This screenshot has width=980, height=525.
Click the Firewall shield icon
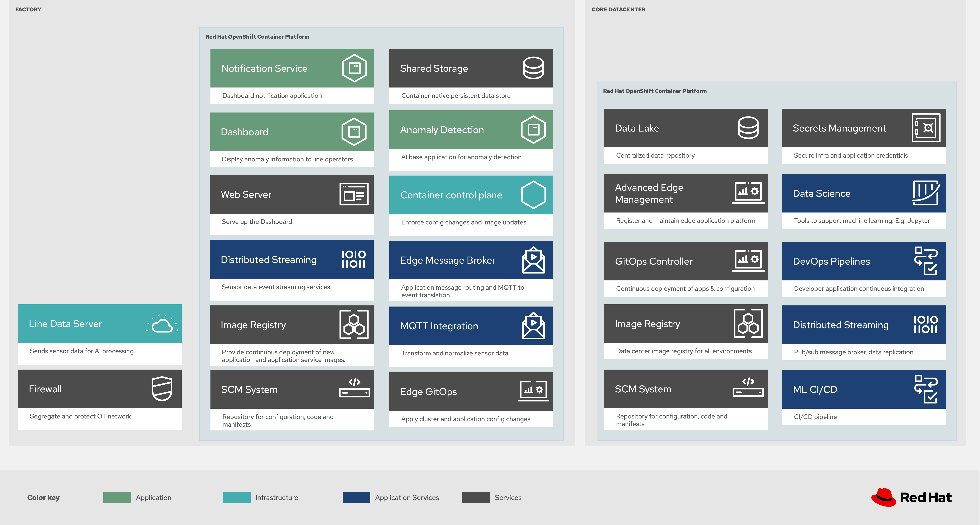pyautogui.click(x=162, y=389)
